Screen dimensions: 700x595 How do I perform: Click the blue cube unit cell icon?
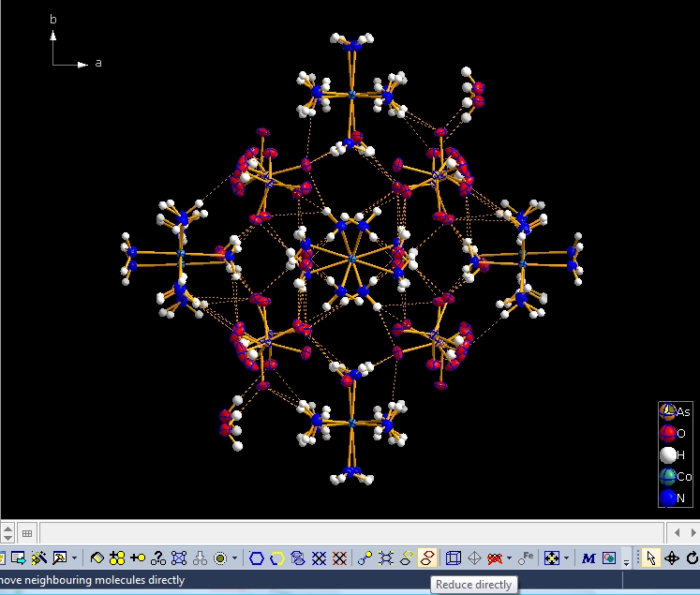(x=454, y=558)
